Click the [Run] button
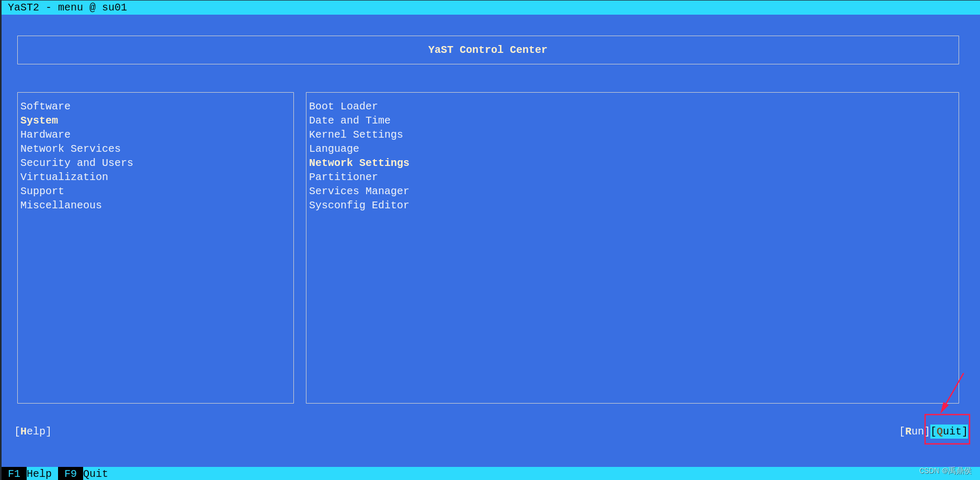The image size is (980, 480). pos(915,431)
